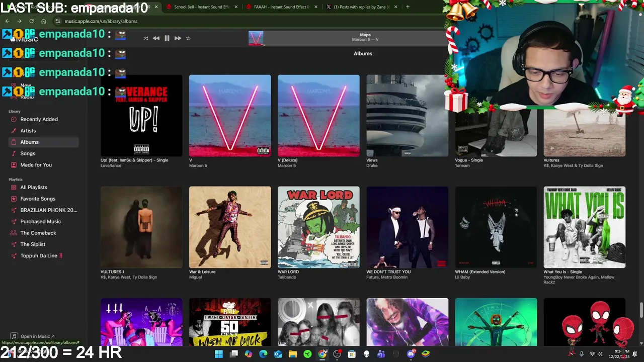Image resolution: width=644 pixels, height=362 pixels.
Task: Click the Talibando artist link
Action: click(287, 277)
